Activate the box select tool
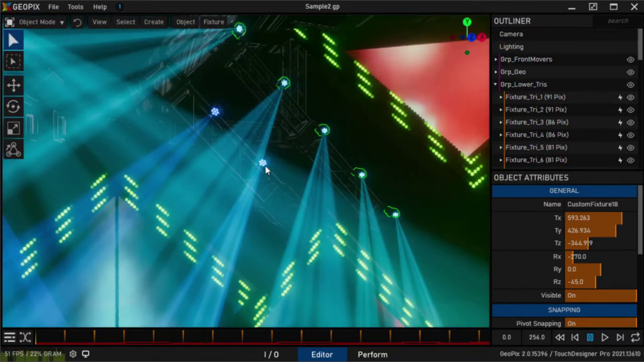 (x=13, y=61)
